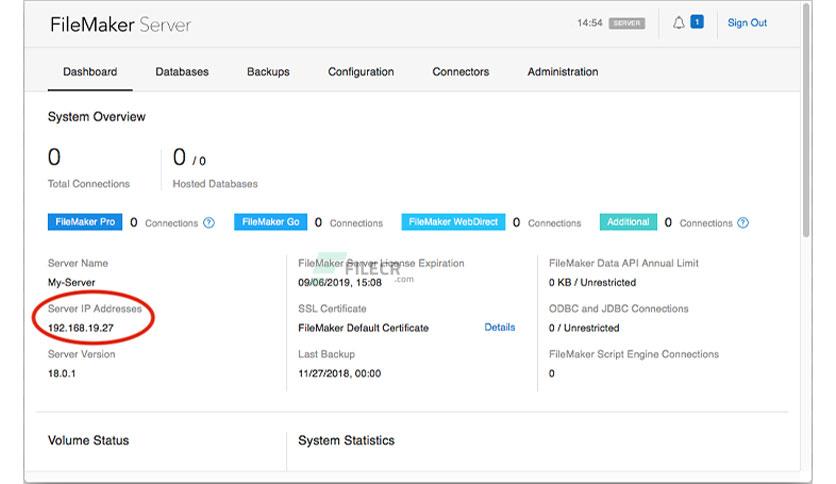Click the FileMaker Pro label badge
This screenshot has height=484, width=836.
tap(85, 222)
